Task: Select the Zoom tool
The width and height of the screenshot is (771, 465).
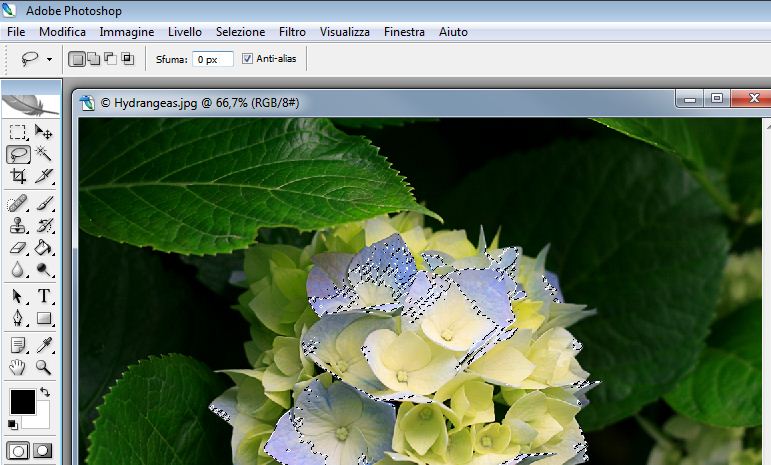Action: (x=43, y=367)
